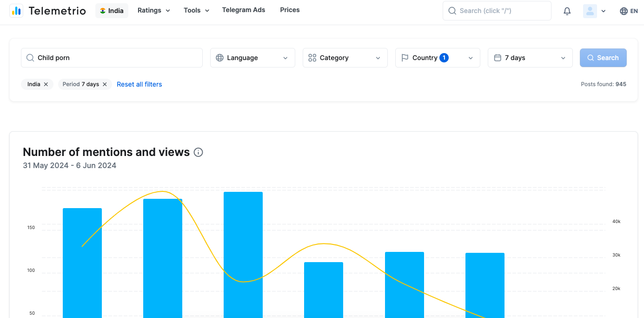Remove the Period 7 days filter chip

point(105,84)
